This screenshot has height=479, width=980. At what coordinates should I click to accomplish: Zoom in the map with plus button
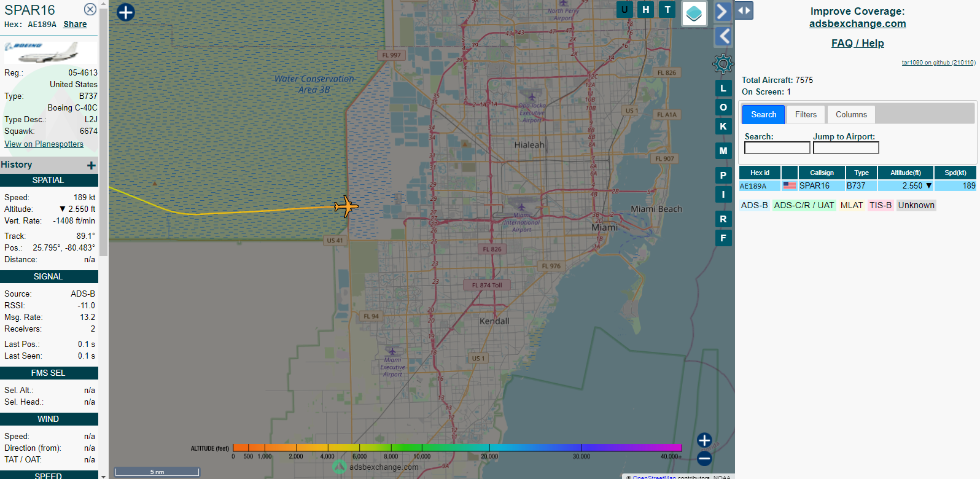pos(704,440)
